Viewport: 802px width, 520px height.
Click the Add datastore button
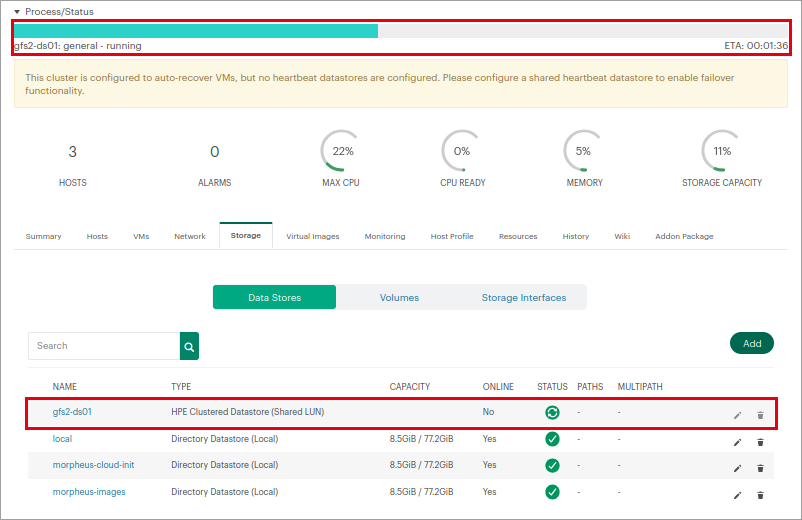click(752, 343)
